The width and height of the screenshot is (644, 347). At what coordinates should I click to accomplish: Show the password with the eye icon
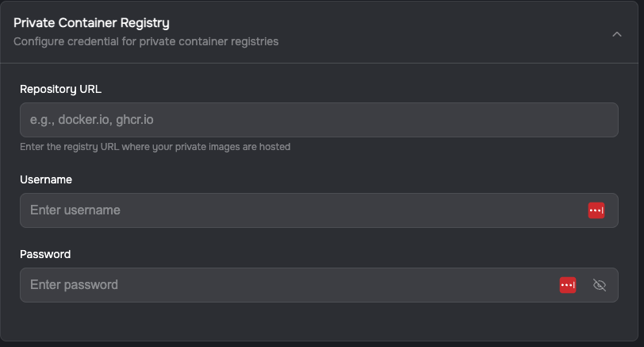(x=600, y=285)
